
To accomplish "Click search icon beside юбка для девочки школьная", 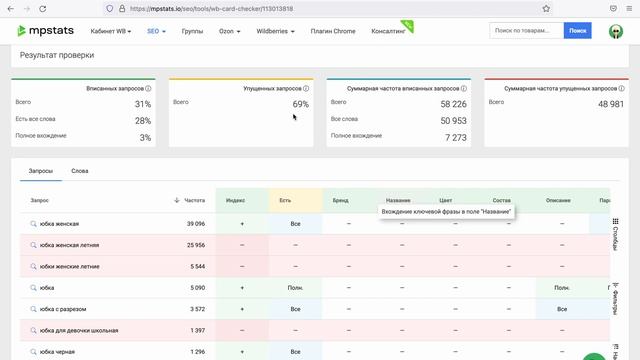I will click(x=33, y=330).
